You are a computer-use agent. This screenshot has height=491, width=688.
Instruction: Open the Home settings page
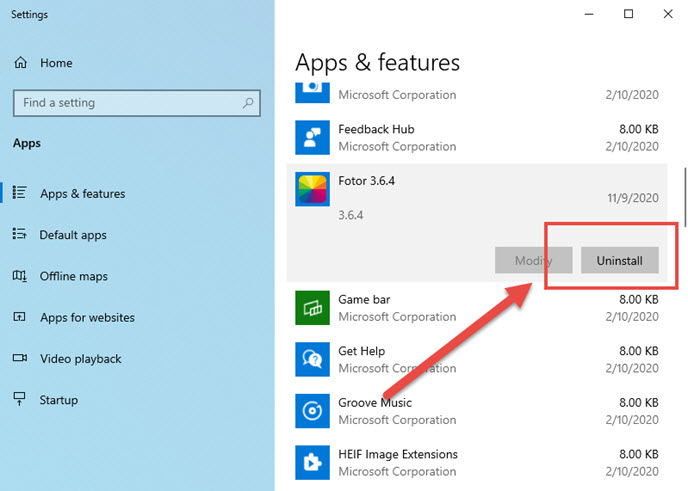pyautogui.click(x=56, y=63)
